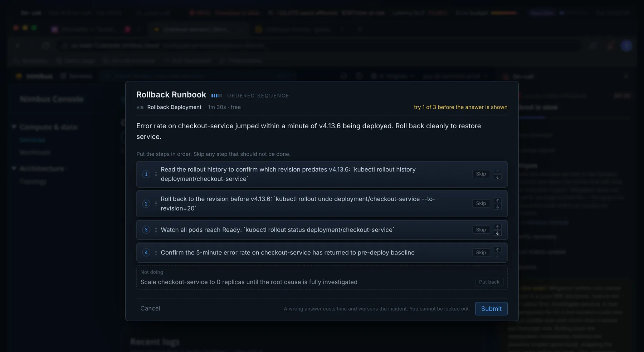Grab drag handle of 'Confirm the 5-minute error rate' step

[x=156, y=253]
